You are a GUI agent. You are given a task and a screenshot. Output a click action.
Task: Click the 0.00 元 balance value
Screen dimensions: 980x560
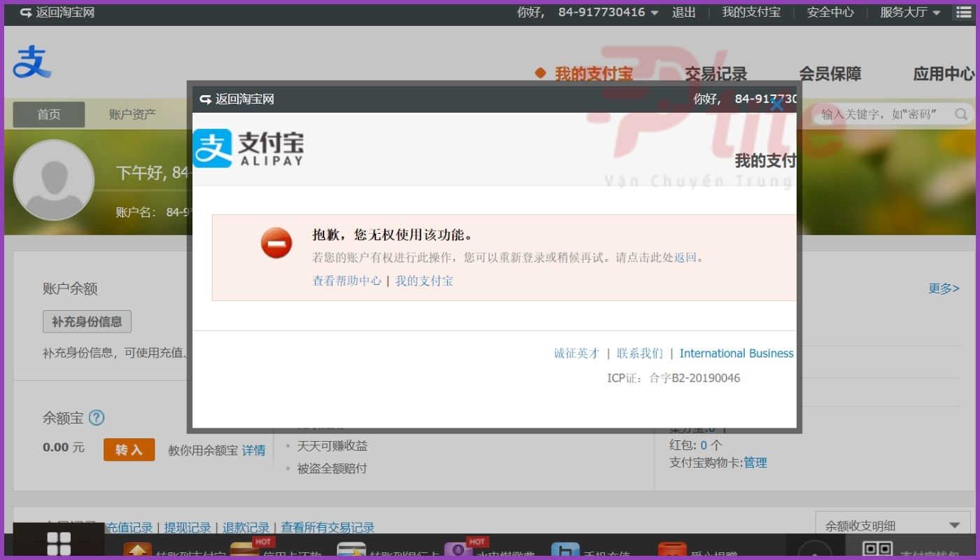tap(64, 447)
